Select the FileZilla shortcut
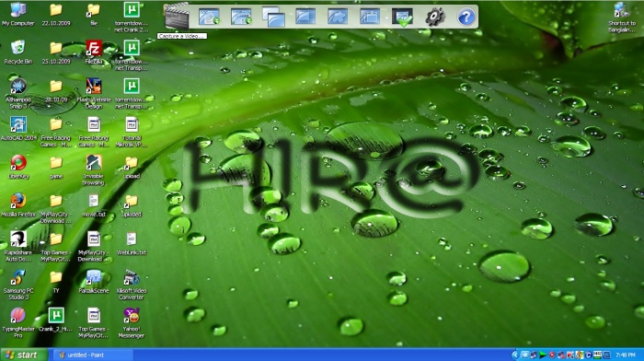 click(x=94, y=52)
